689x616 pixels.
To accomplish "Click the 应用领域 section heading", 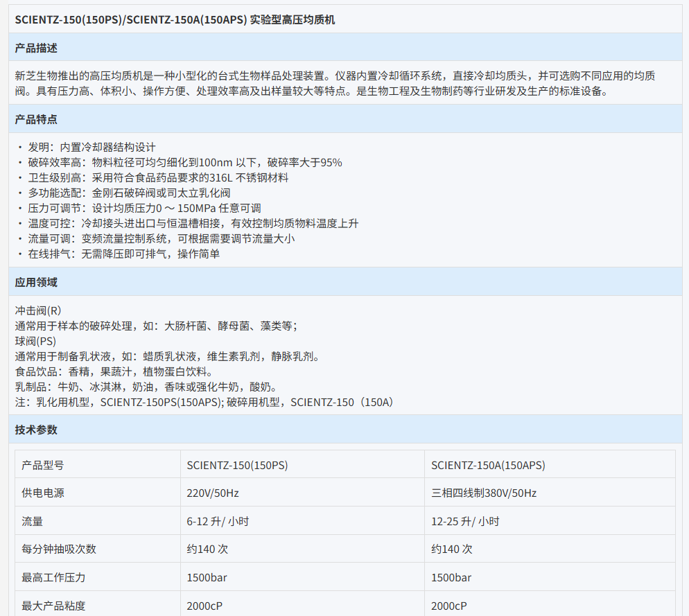I will (36, 283).
